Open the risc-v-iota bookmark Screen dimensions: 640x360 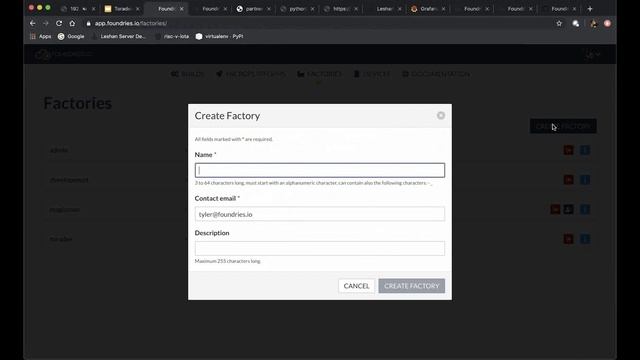[172, 36]
